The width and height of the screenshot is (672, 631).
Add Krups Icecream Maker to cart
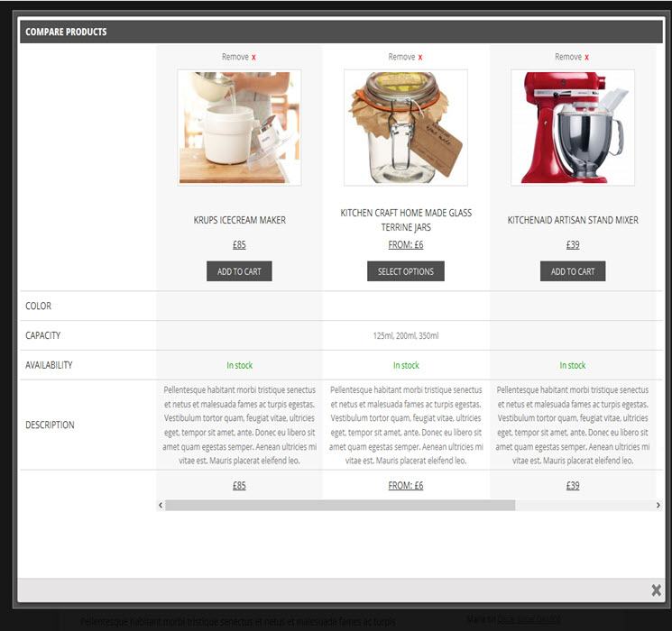(x=239, y=271)
